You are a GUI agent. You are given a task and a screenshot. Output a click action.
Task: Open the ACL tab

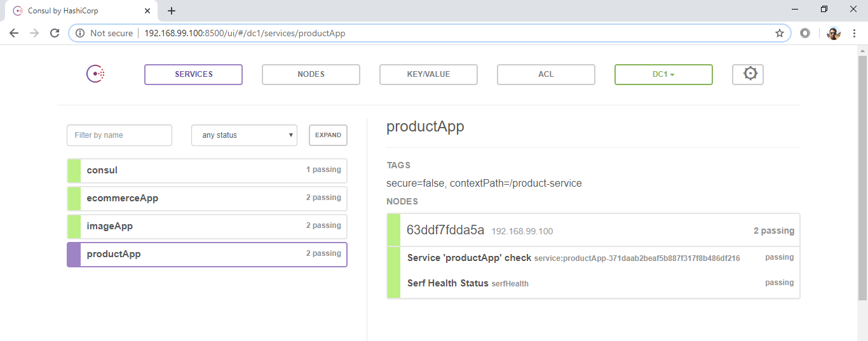546,74
